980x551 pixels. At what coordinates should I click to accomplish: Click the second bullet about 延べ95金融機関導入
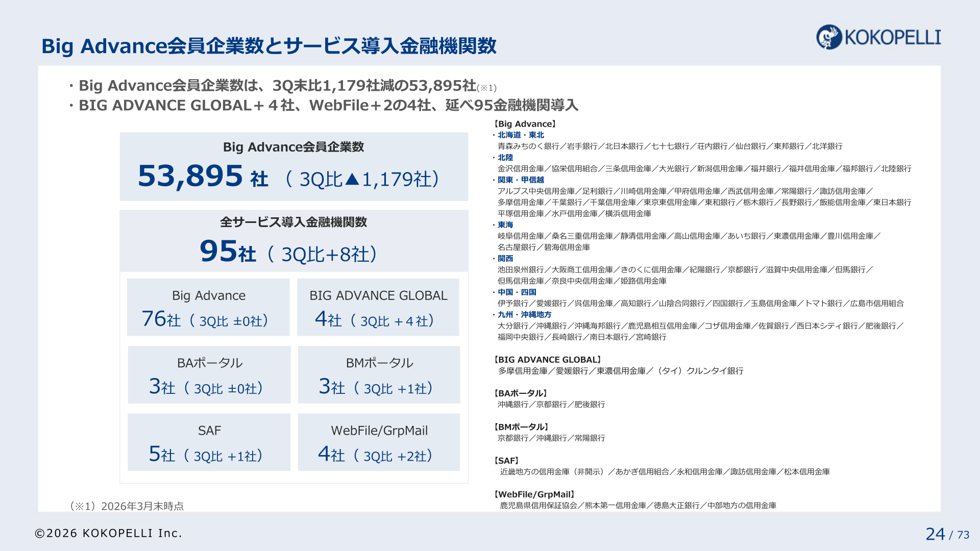324,105
